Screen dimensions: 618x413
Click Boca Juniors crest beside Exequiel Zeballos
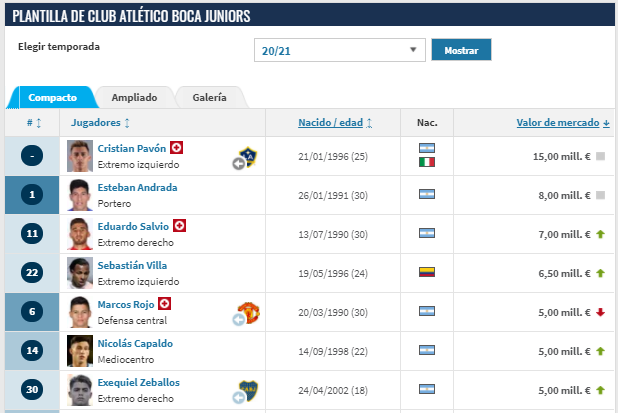[248, 390]
